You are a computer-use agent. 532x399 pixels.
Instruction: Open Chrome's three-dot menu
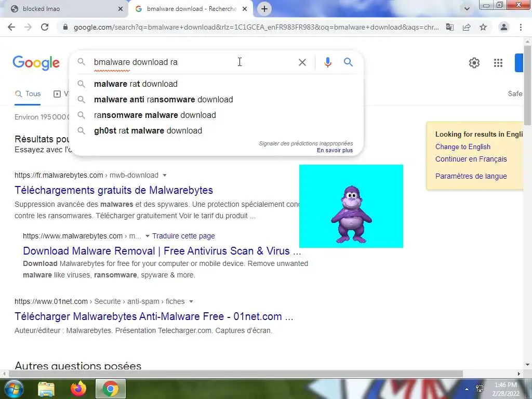pos(521,27)
